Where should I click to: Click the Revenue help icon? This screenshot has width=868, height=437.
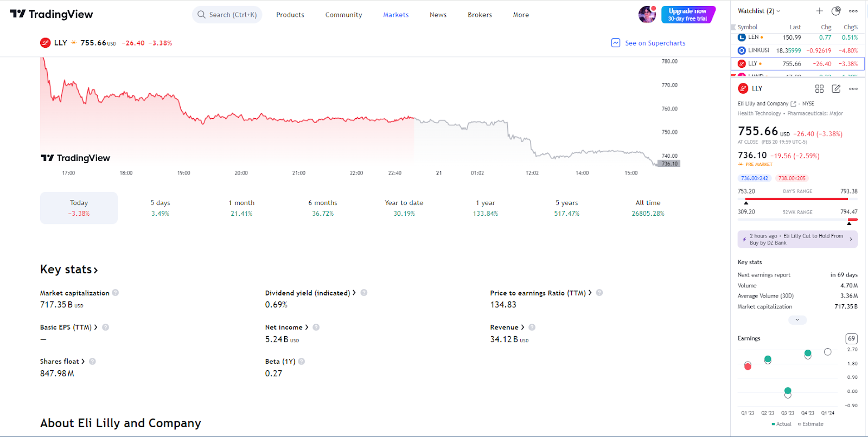532,327
